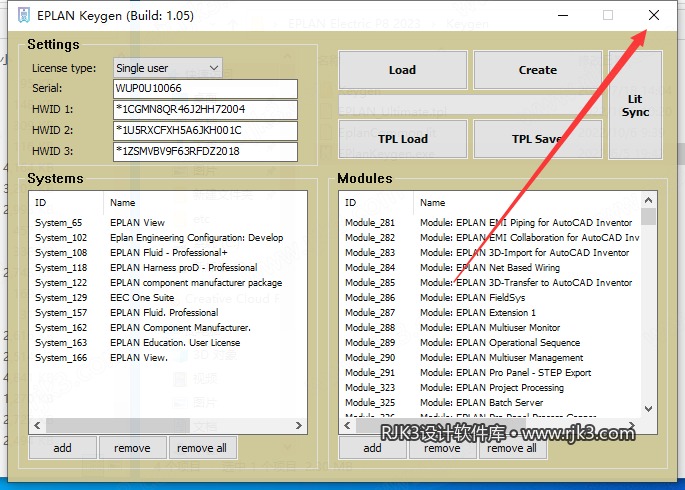Viewport: 685px width, 490px height.
Task: Select System_108 EPLAN Fluid - Professional+ row
Action: coord(168,253)
